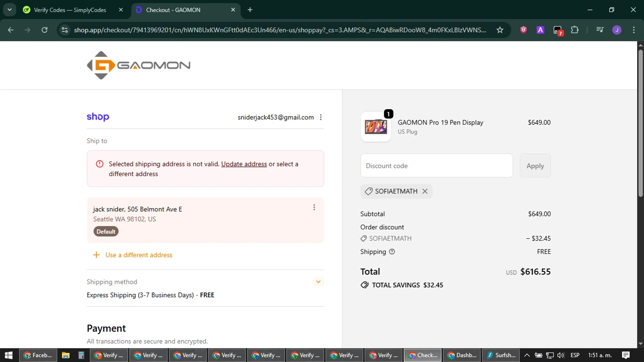
Task: Click the Update address link
Action: click(244, 164)
